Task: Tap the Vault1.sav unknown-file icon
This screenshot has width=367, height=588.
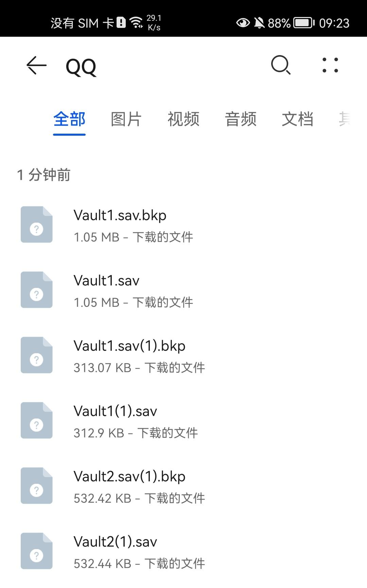Action: (x=37, y=290)
